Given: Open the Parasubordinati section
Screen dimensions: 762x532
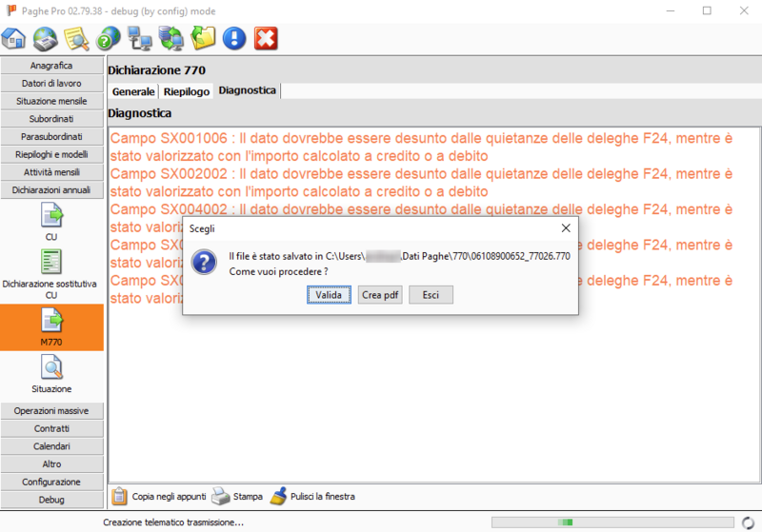Looking at the screenshot, I should click(51, 136).
